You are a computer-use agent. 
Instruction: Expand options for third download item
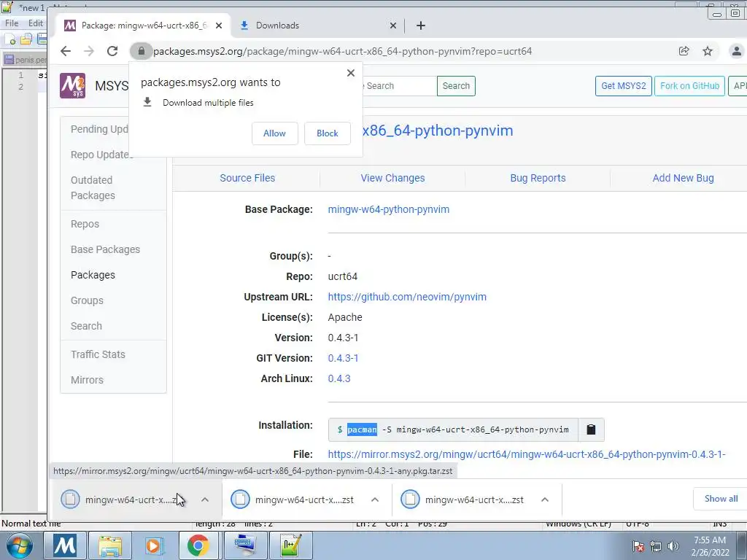[x=545, y=499]
